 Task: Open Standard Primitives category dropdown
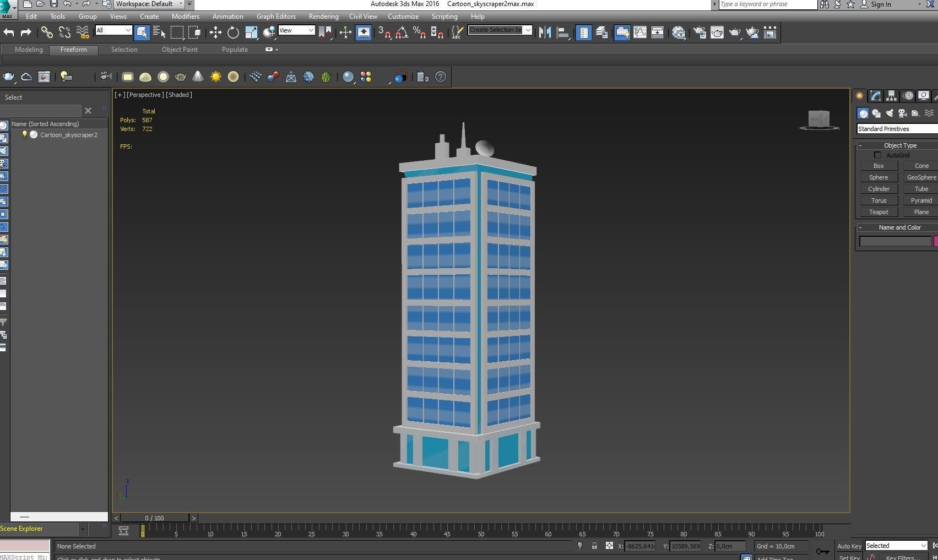[x=897, y=129]
